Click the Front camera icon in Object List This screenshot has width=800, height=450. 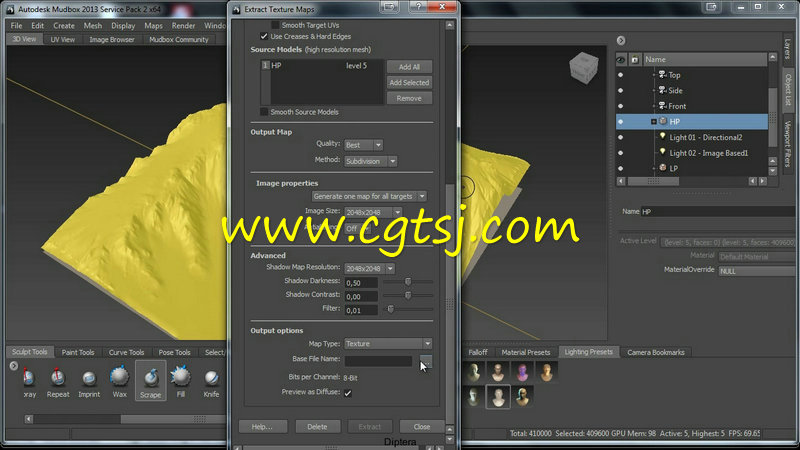(x=662, y=106)
